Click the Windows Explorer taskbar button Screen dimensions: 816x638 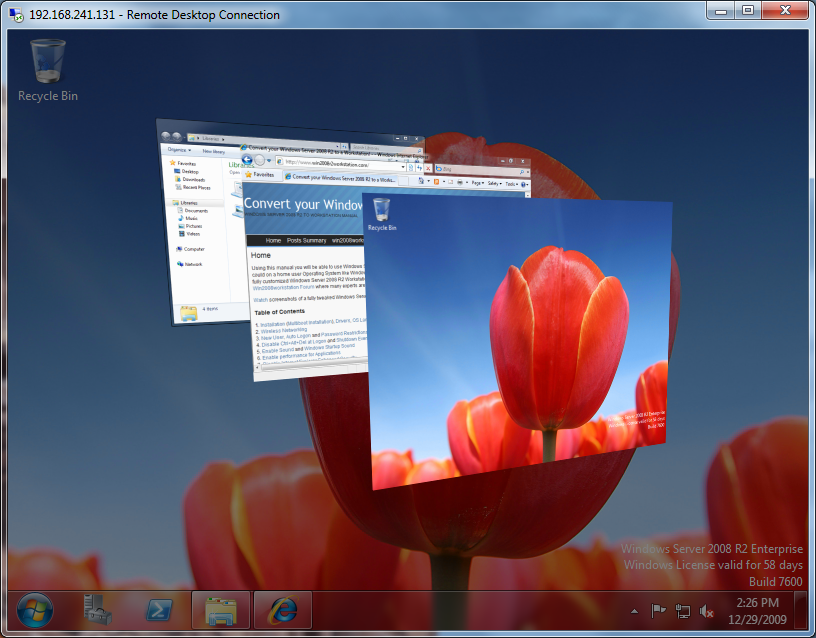coord(221,610)
